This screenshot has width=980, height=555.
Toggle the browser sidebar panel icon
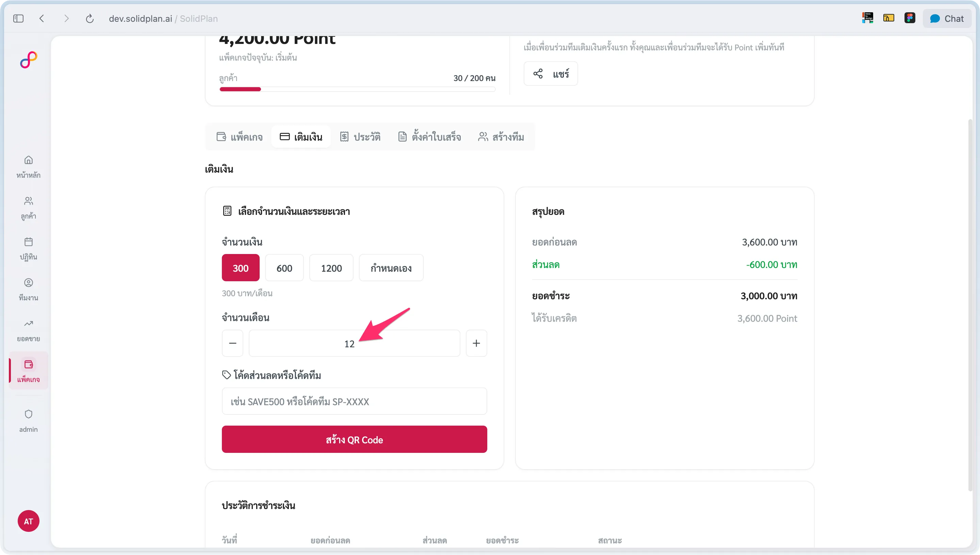tap(18, 18)
